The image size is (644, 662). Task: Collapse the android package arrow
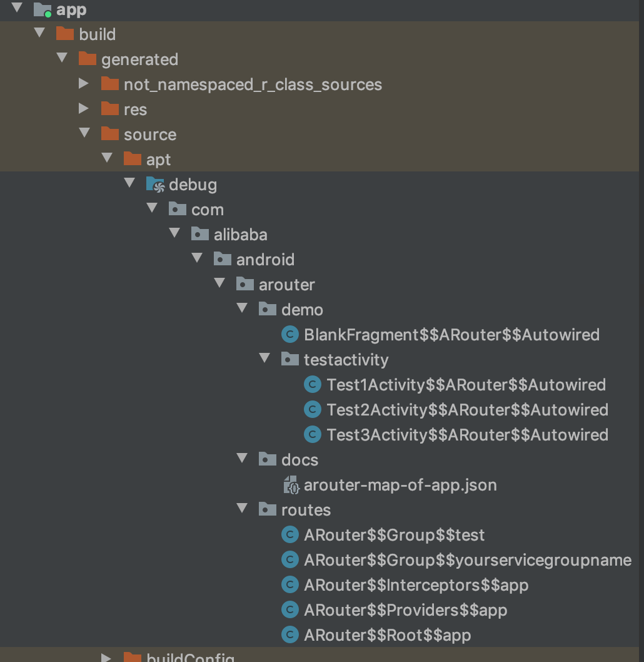197,258
